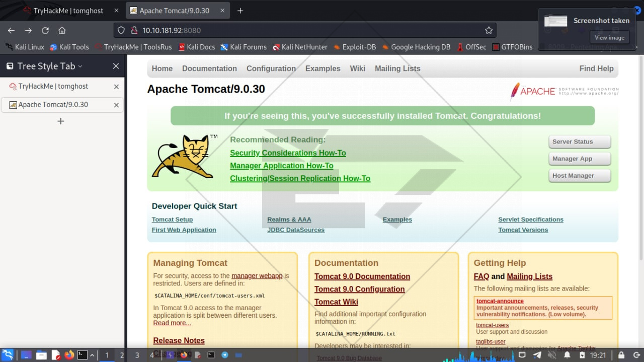Viewport: 644px width, 362px height.
Task: Close the Tree Style Tab sidebar
Action: [116, 66]
